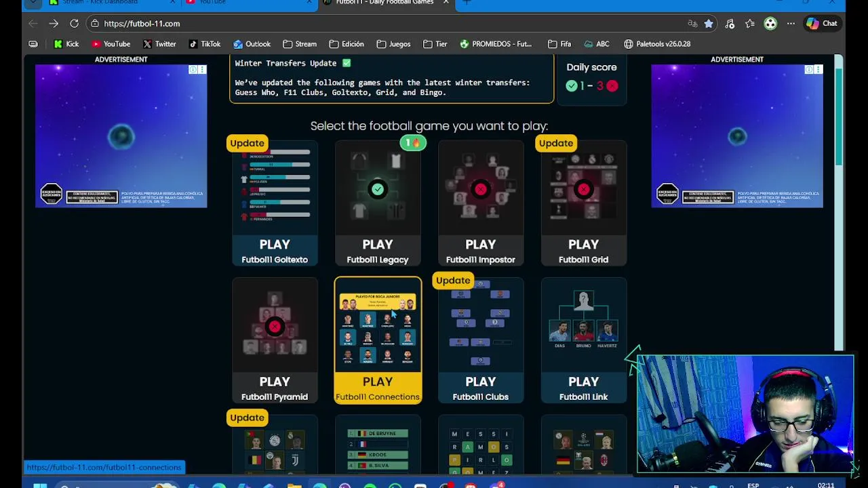Play the Futbol11 Legacy game
868x488 pixels.
[x=378, y=251]
